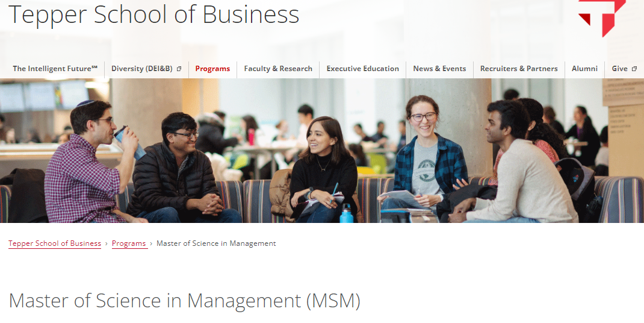Open The Intelligent Future menu item
The image size is (644, 323).
pyautogui.click(x=55, y=69)
